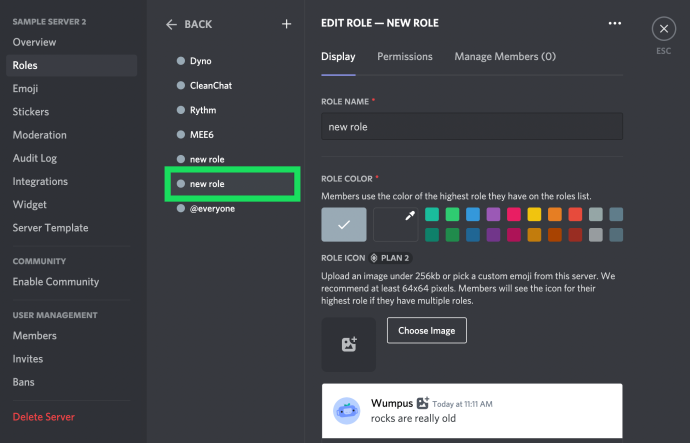This screenshot has width=690, height=443.
Task: Open the three-dot role options menu
Action: pyautogui.click(x=615, y=23)
